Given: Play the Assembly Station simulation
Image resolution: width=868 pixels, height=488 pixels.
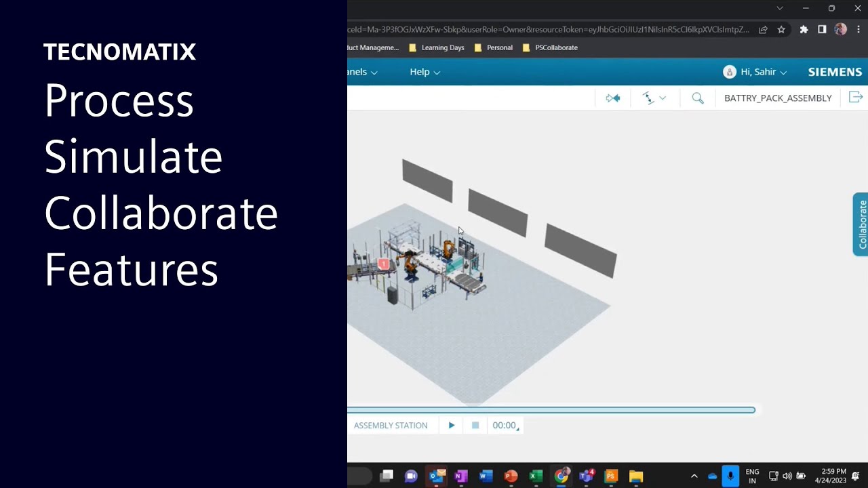Looking at the screenshot, I should click(452, 425).
